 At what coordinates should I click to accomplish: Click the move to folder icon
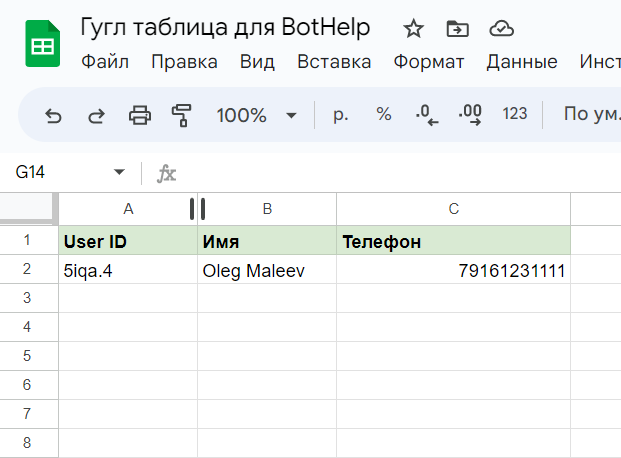457,28
